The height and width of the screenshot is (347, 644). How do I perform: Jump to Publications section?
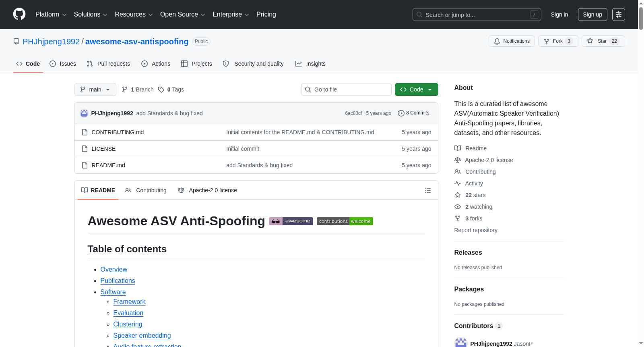pos(118,281)
